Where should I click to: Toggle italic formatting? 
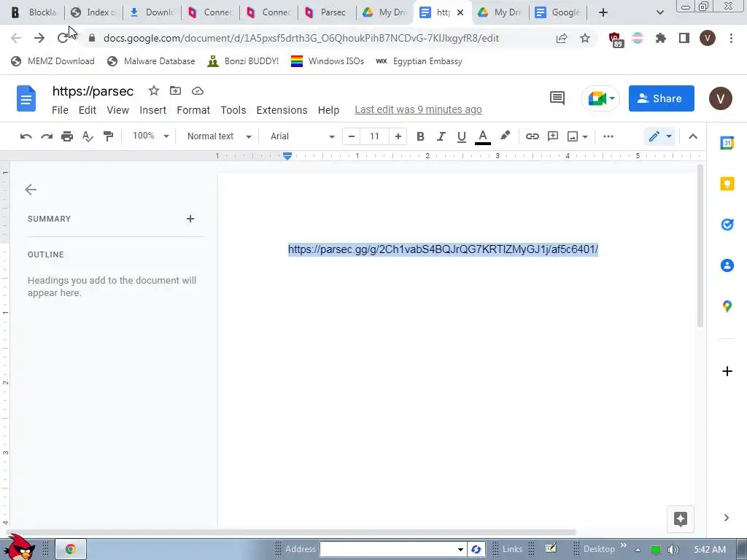[x=441, y=136]
